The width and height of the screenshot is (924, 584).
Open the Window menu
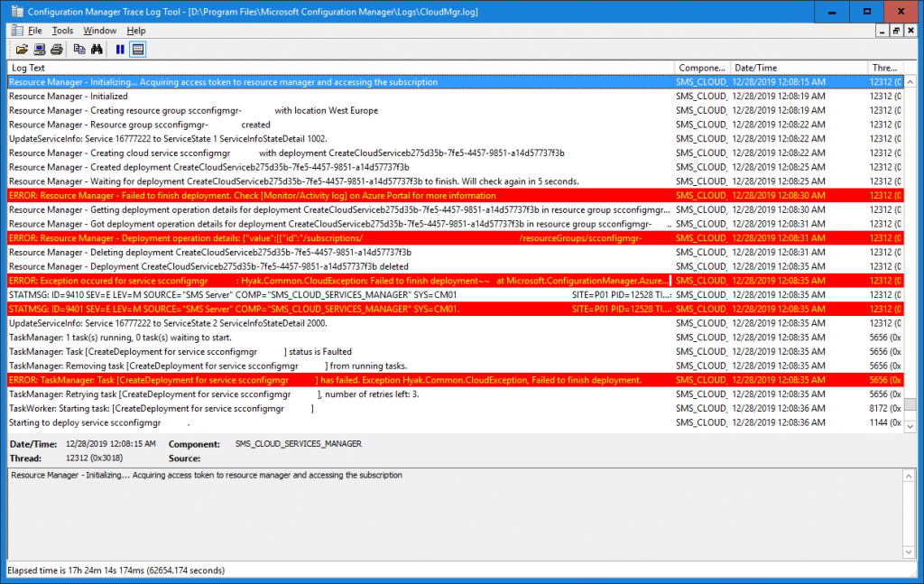pyautogui.click(x=99, y=30)
